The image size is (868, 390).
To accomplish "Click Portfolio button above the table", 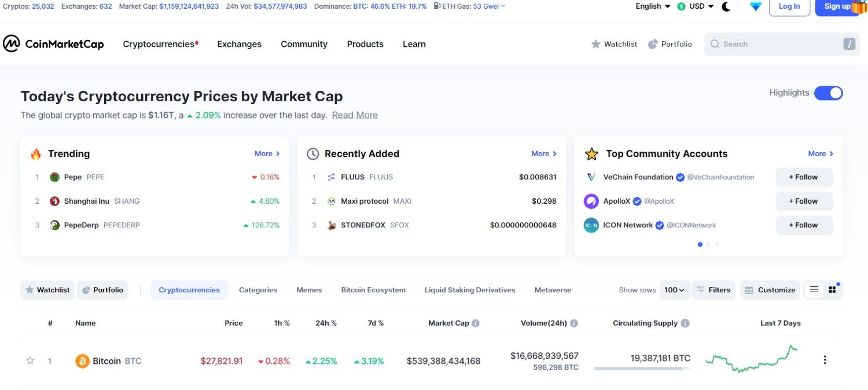I will tap(102, 290).
